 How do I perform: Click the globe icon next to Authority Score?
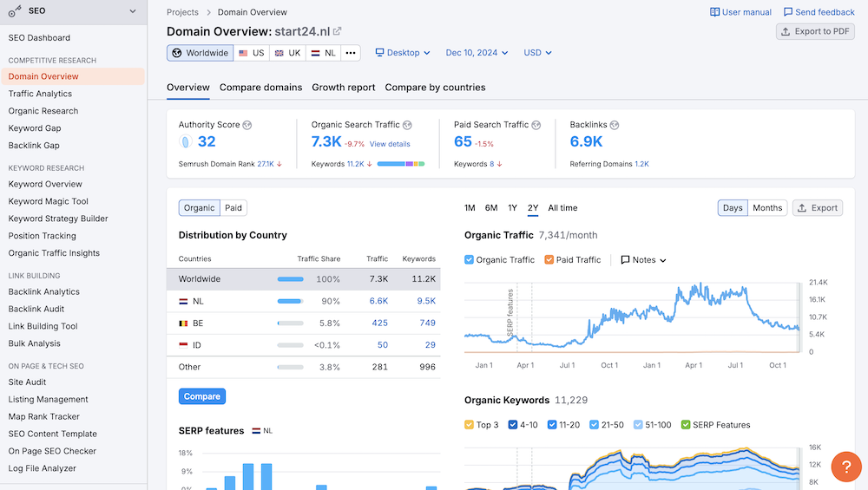pyautogui.click(x=247, y=125)
